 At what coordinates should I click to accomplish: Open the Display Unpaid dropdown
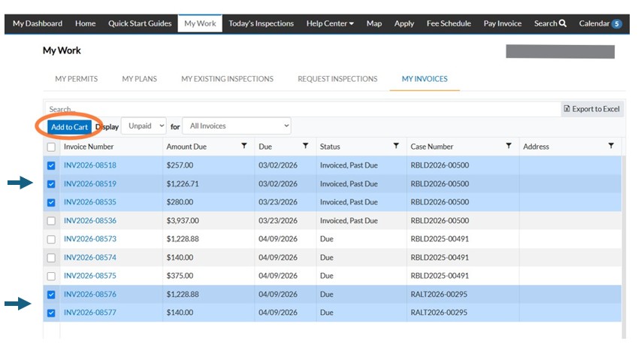click(x=144, y=126)
